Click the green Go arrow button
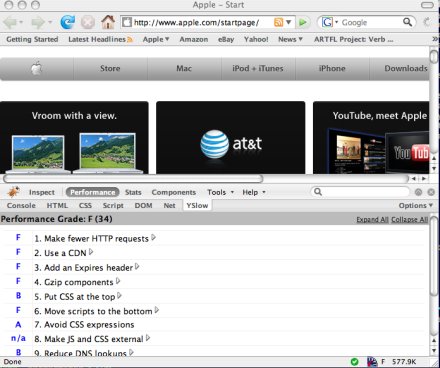The width and height of the screenshot is (440, 368). point(303,22)
